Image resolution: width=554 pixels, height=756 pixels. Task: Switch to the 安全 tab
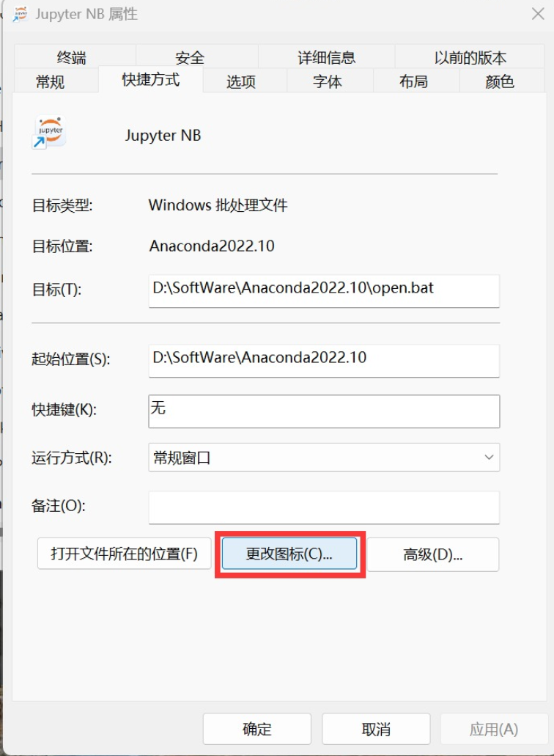190,57
